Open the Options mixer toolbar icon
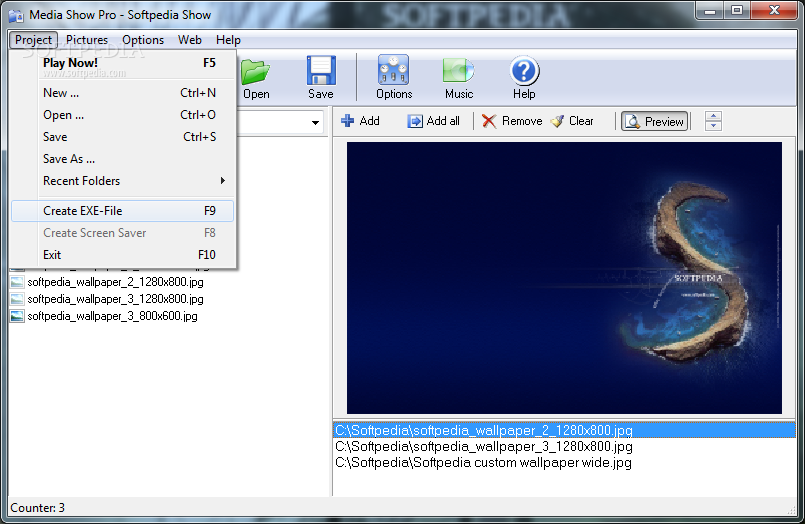Image resolution: width=805 pixels, height=524 pixels. 394,70
